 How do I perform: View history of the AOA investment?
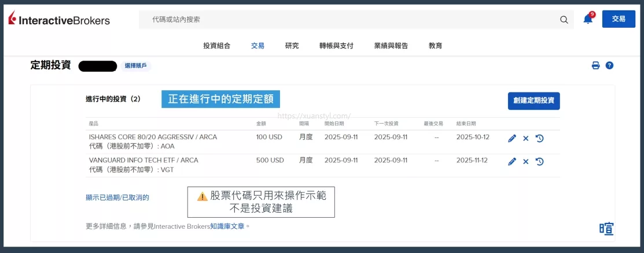pos(540,139)
